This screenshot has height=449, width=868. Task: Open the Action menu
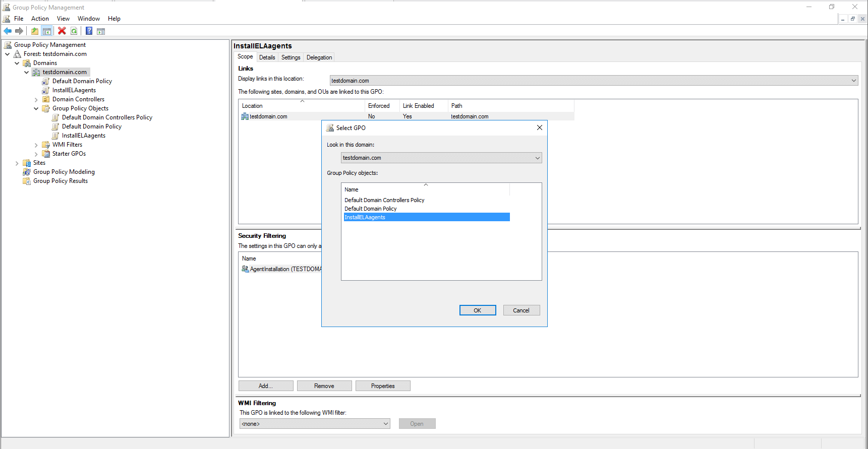pyautogui.click(x=40, y=19)
